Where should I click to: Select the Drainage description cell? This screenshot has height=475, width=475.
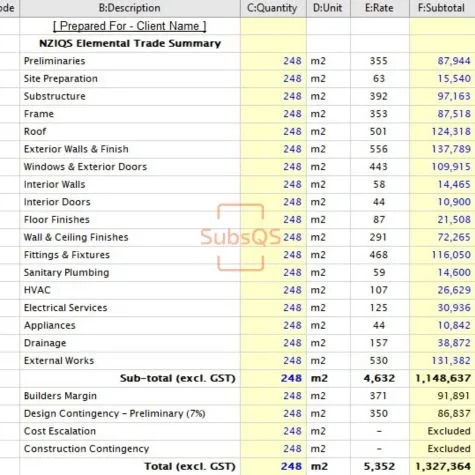point(130,343)
